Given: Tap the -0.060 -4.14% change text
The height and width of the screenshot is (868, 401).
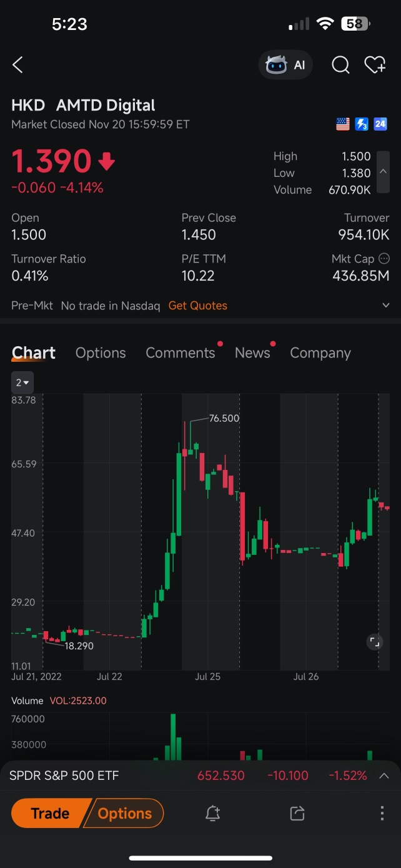Looking at the screenshot, I should [57, 187].
